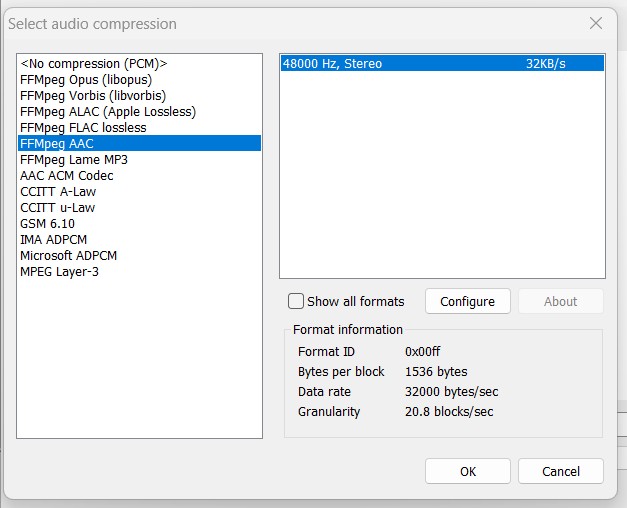The height and width of the screenshot is (508, 627).
Task: Enable the Show all formats checkbox
Action: coord(296,301)
